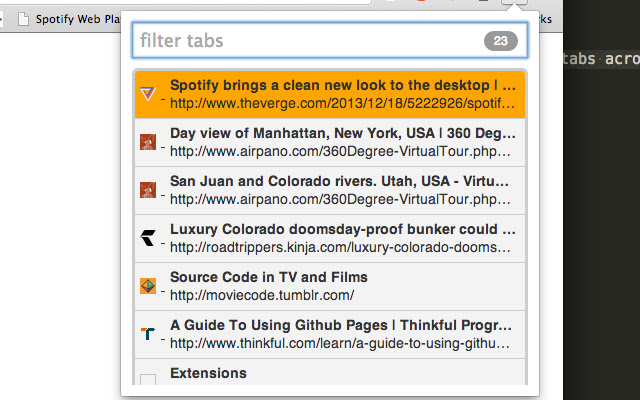Click the moviecode.tumblr.com URL
The height and width of the screenshot is (400, 640).
coord(262,295)
